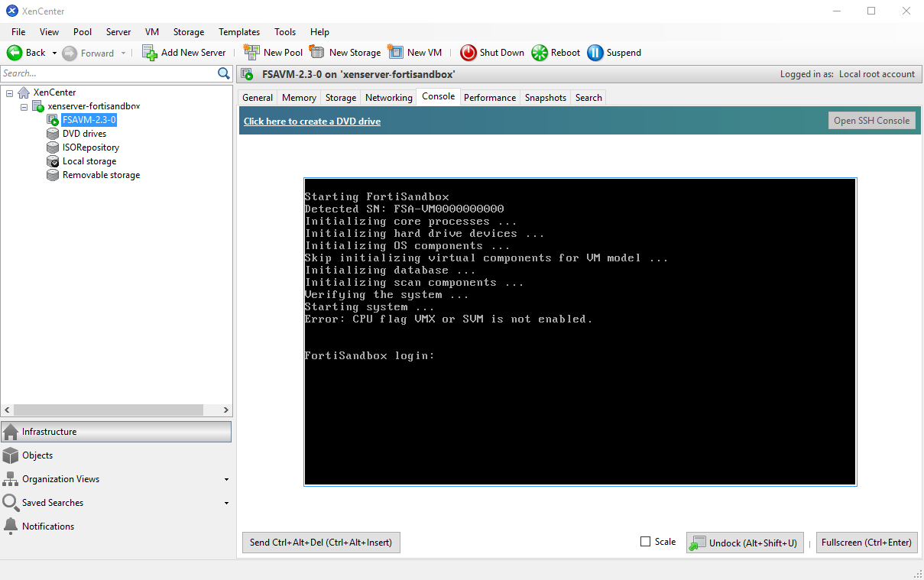
Task: Open the Templates menu
Action: (238, 31)
